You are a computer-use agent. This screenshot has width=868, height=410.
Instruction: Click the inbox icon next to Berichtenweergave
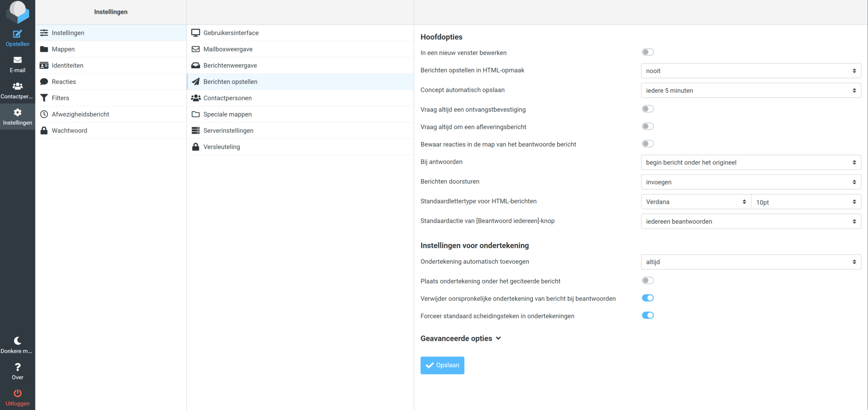(x=195, y=65)
